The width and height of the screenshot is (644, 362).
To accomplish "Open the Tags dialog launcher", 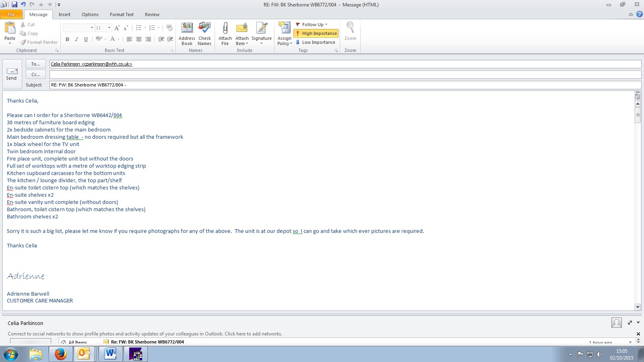I will pyautogui.click(x=336, y=51).
